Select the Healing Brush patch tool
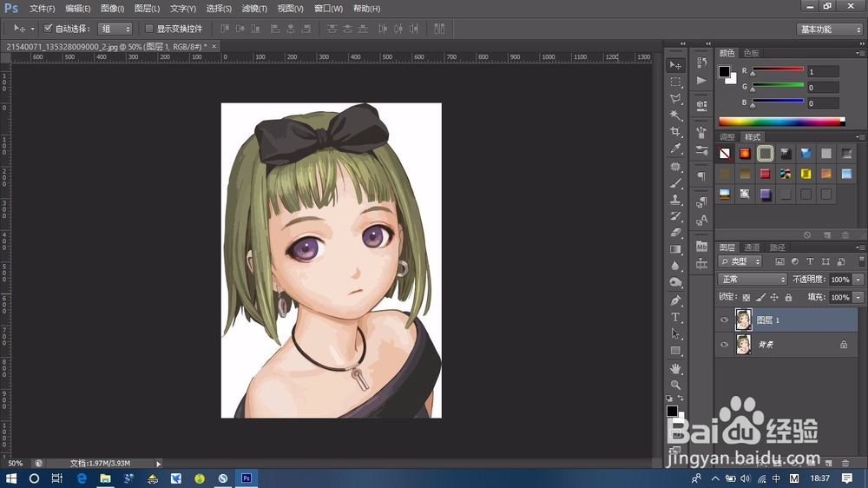This screenshot has width=868, height=488. click(675, 166)
